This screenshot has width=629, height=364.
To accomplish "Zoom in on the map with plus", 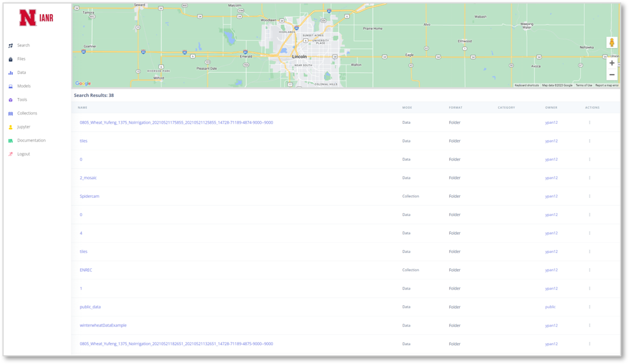I will click(x=612, y=63).
